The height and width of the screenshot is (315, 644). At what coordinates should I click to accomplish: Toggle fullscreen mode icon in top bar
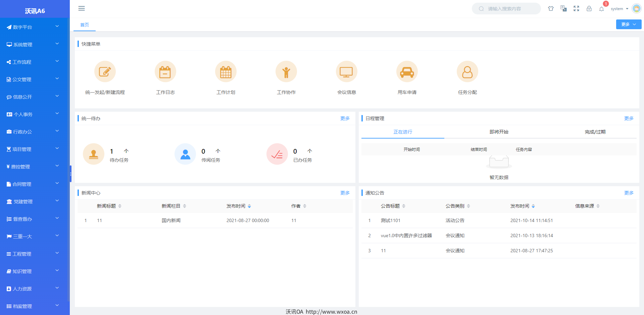pyautogui.click(x=576, y=9)
